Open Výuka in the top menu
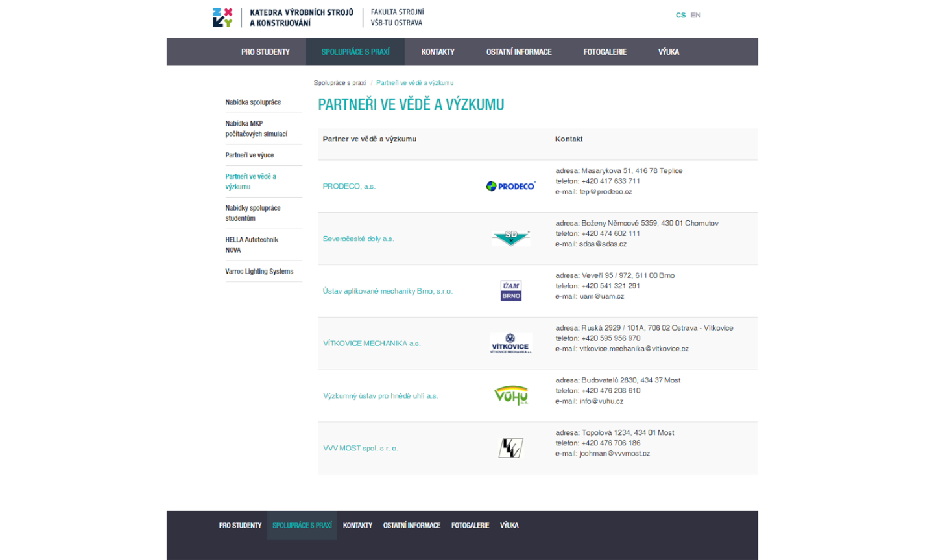Screen dimensions: 934x560 669,52
